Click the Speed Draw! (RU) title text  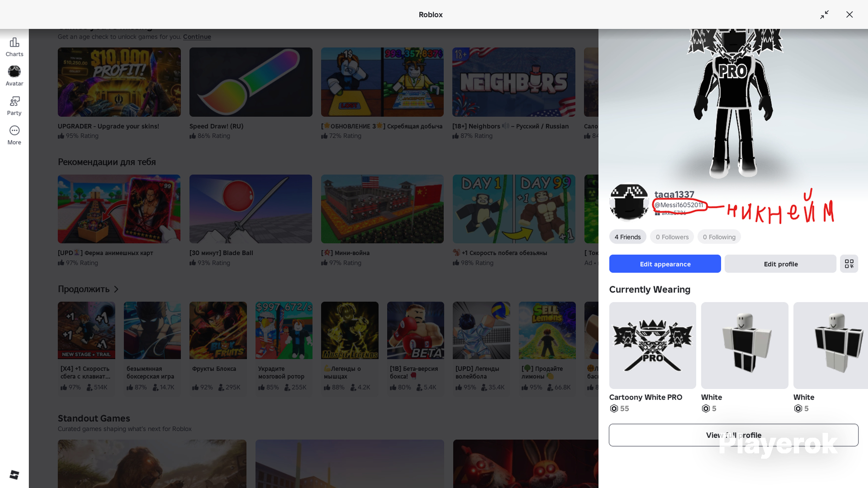tap(216, 126)
